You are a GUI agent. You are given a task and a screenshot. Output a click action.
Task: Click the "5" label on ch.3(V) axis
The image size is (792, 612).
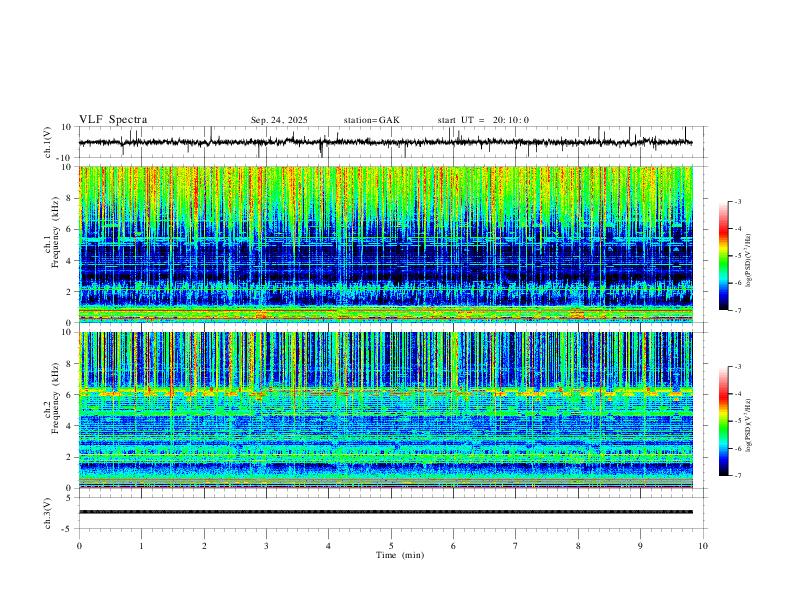pyautogui.click(x=70, y=498)
